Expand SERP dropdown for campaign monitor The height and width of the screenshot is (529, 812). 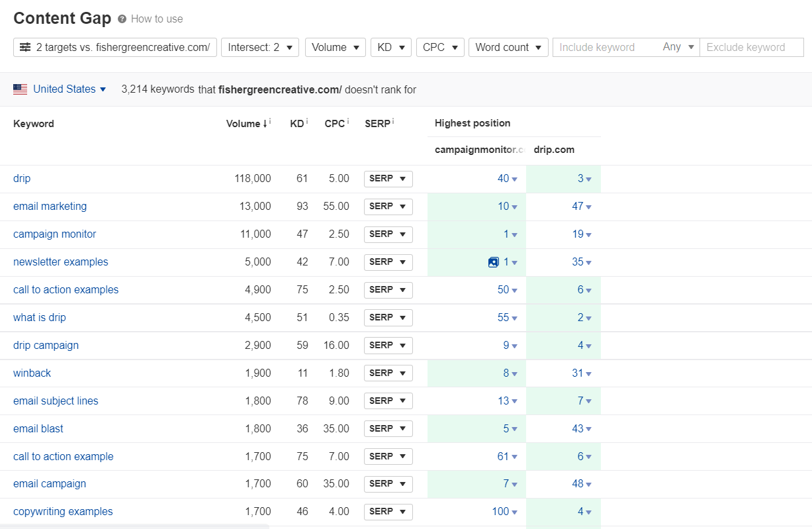coord(388,234)
